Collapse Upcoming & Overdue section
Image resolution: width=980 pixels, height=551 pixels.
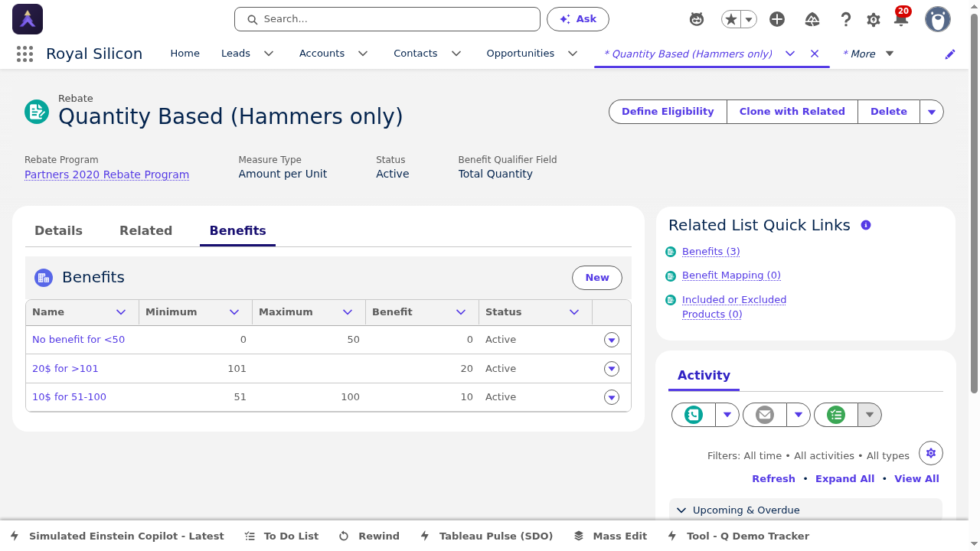pyautogui.click(x=681, y=510)
